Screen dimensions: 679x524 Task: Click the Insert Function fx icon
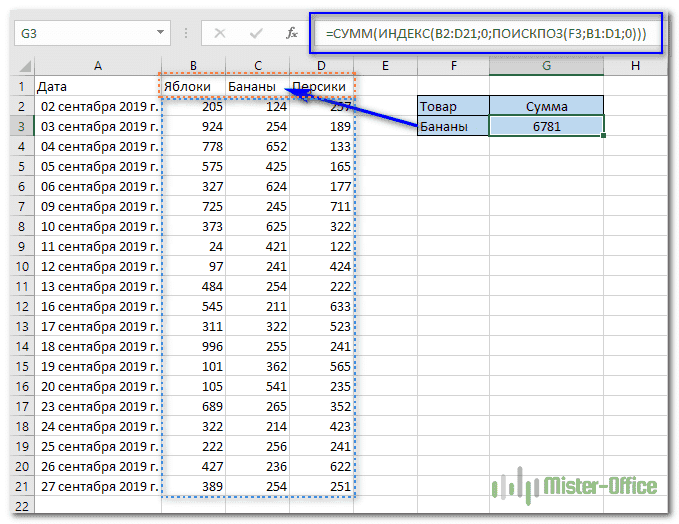292,32
